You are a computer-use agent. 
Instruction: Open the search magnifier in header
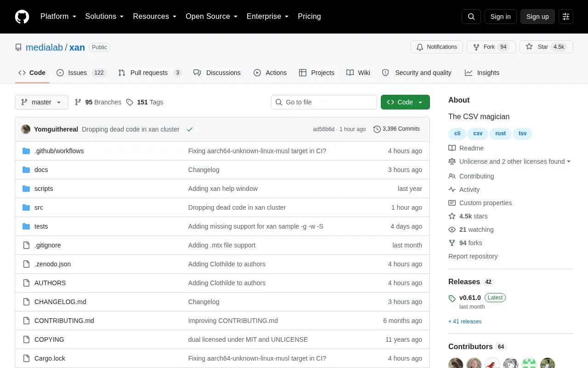click(x=471, y=17)
